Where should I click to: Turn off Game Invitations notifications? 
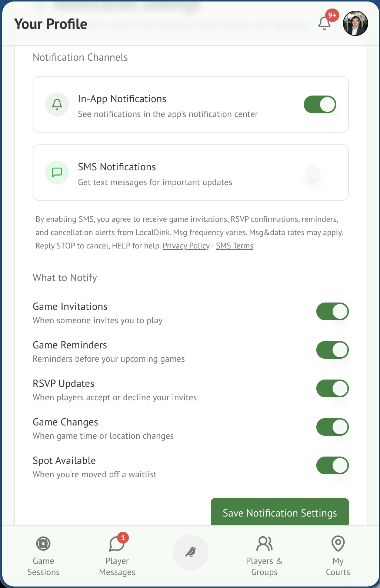pyautogui.click(x=332, y=311)
